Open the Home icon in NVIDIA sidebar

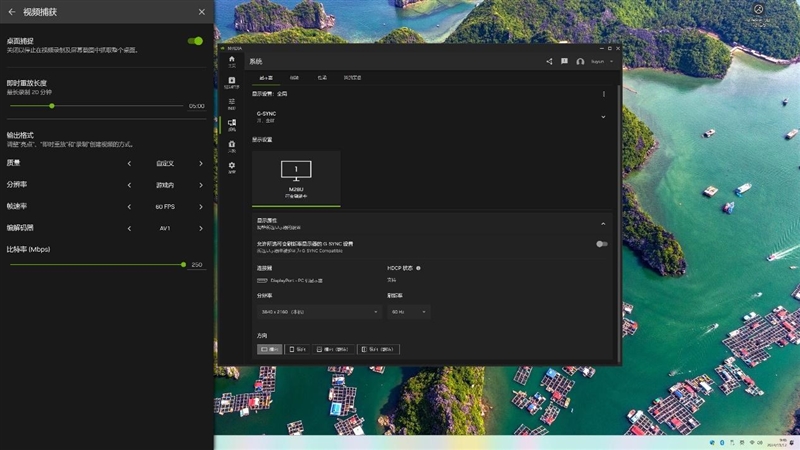232,60
